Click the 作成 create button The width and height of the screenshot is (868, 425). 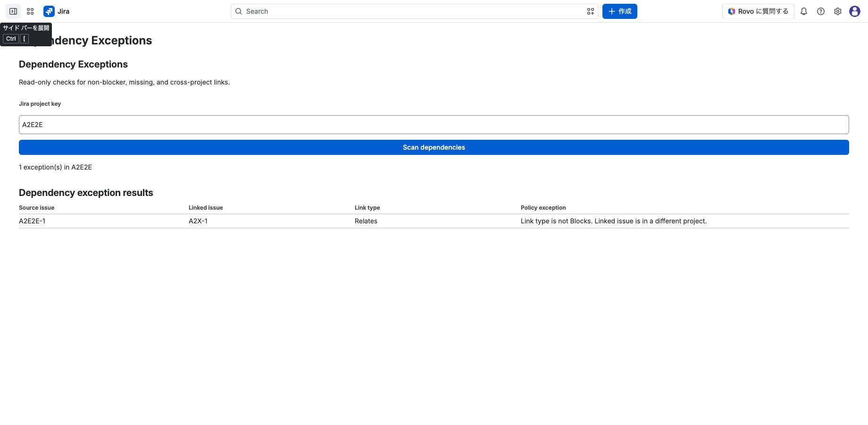[620, 11]
